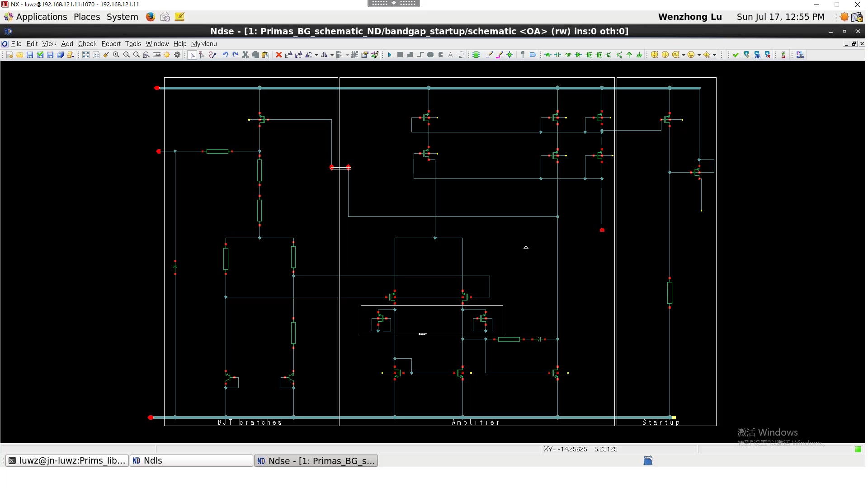The height and width of the screenshot is (488, 868).
Task: Click the green status indicator square
Action: (858, 449)
